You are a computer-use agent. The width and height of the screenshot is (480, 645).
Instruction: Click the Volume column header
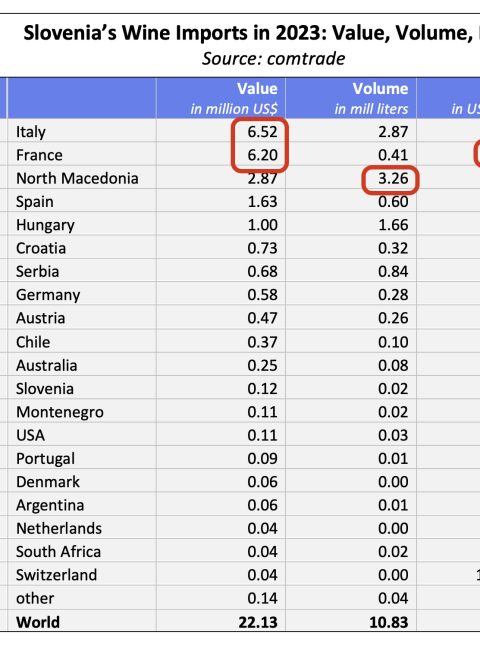tap(351, 98)
